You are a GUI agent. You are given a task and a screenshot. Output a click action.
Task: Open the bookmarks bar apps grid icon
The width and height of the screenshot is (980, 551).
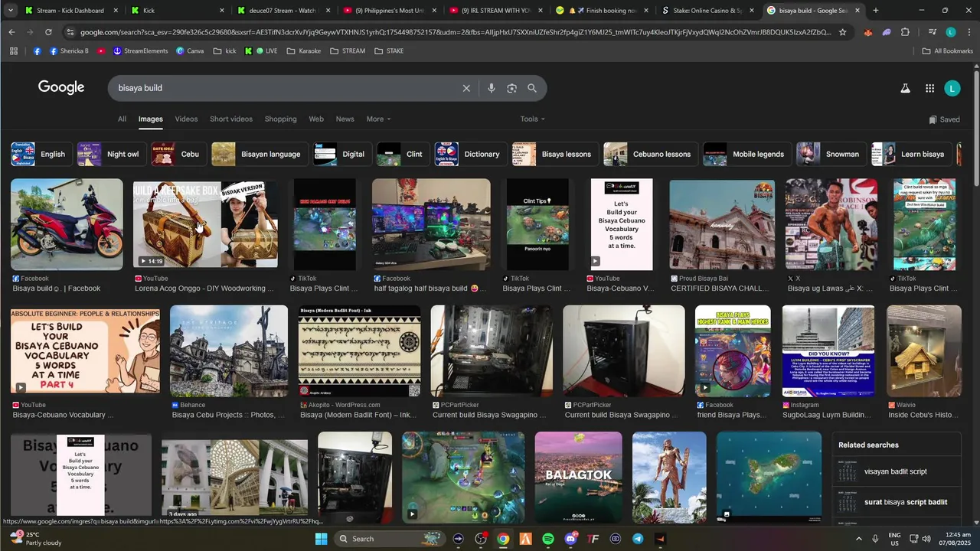[x=14, y=51]
